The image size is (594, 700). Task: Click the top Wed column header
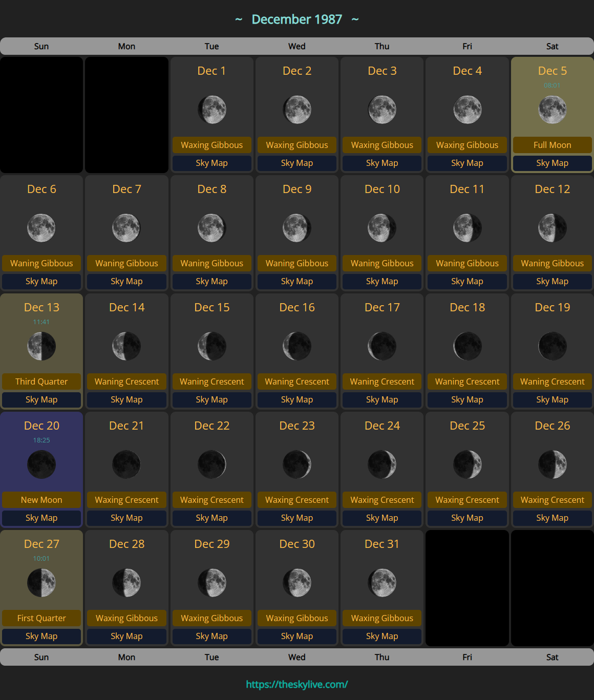point(297,46)
